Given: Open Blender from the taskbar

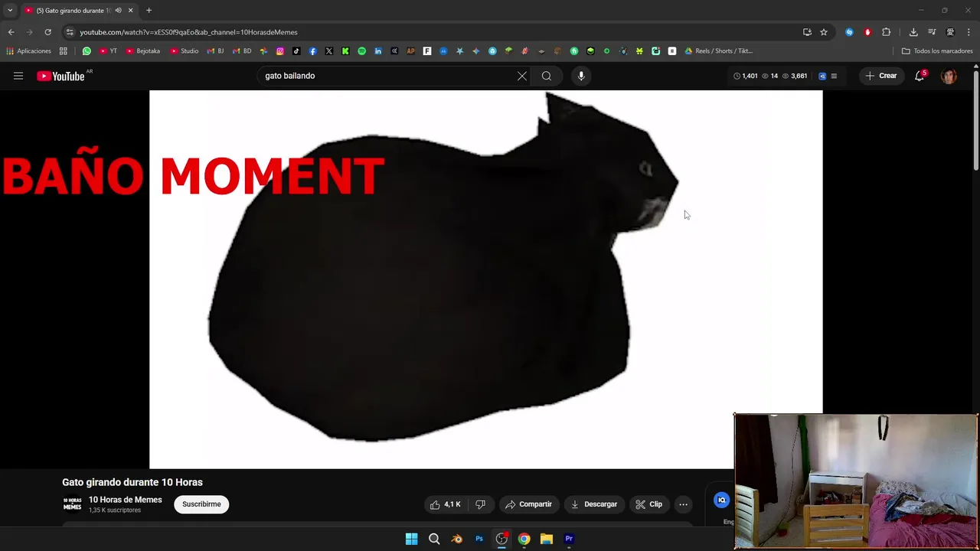Looking at the screenshot, I should (x=457, y=539).
